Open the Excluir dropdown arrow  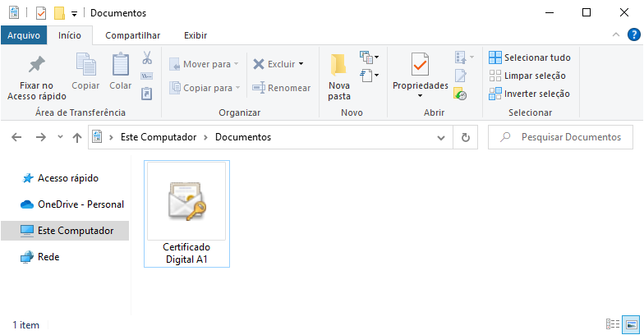301,64
